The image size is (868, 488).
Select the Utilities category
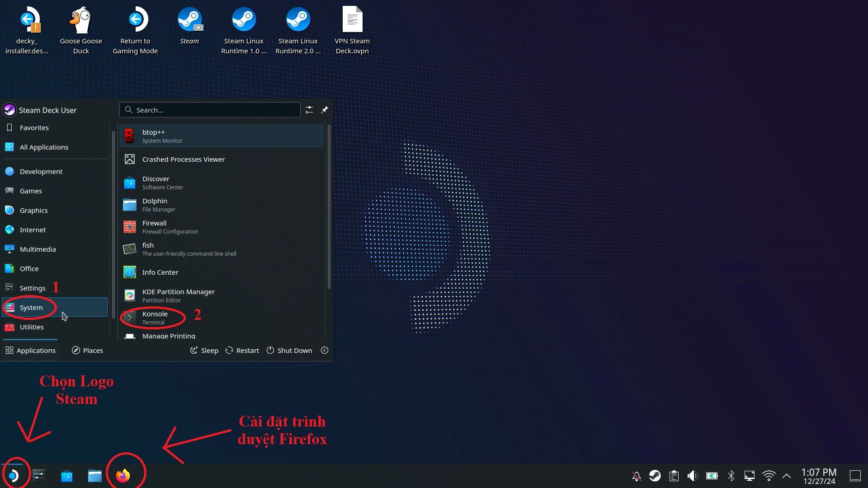[x=55, y=327]
